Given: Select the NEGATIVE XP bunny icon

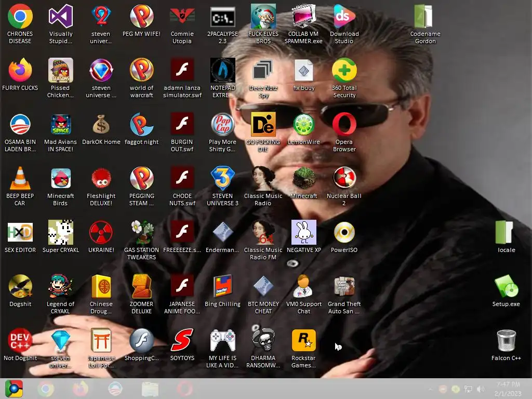Looking at the screenshot, I should click(x=303, y=232).
